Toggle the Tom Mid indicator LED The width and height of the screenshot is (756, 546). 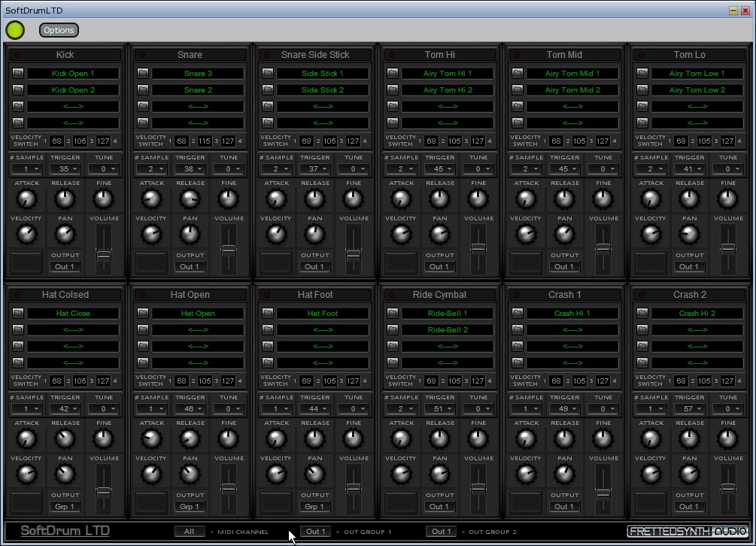coord(517,55)
